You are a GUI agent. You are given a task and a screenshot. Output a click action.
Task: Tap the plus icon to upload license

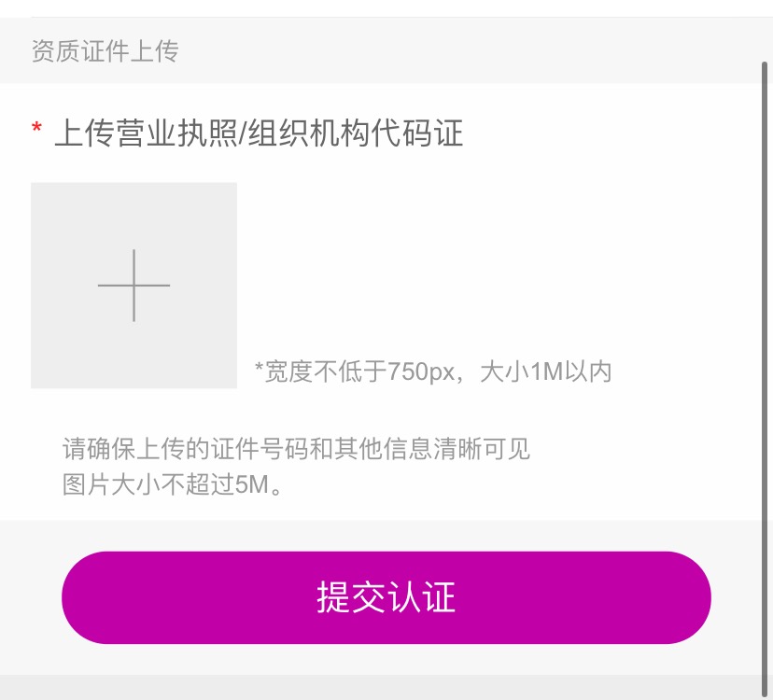click(x=134, y=286)
